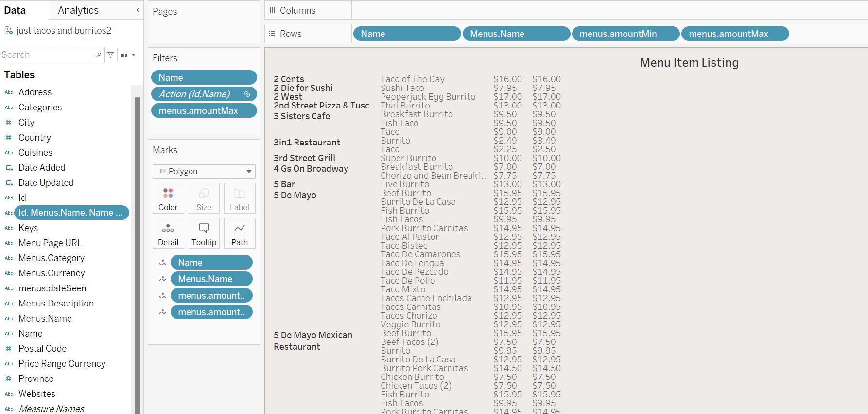Click the Province globe icon
The image size is (868, 414).
[9, 379]
